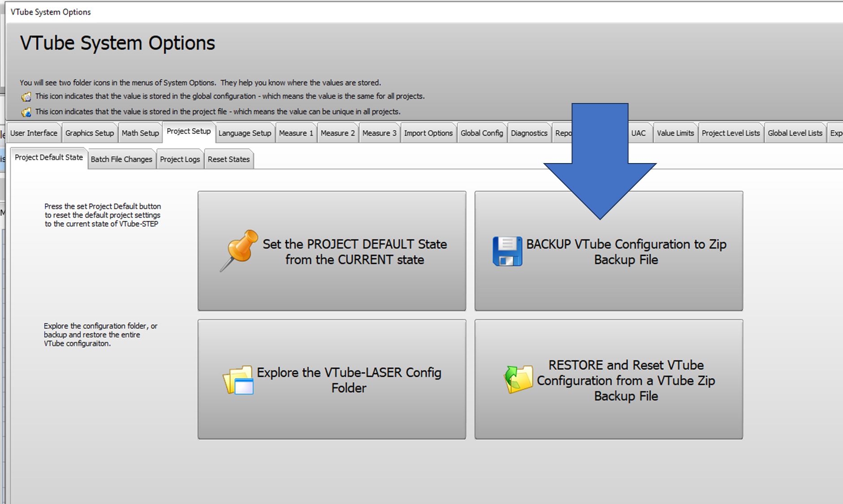Click the 'Press the set Project Default button' text
This screenshot has height=504, width=843.
pyautogui.click(x=102, y=215)
